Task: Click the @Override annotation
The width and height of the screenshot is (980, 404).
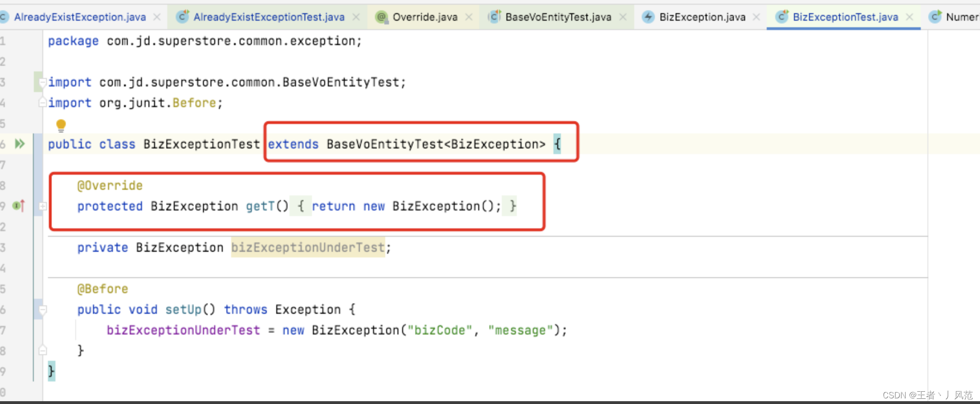Action: 110,186
